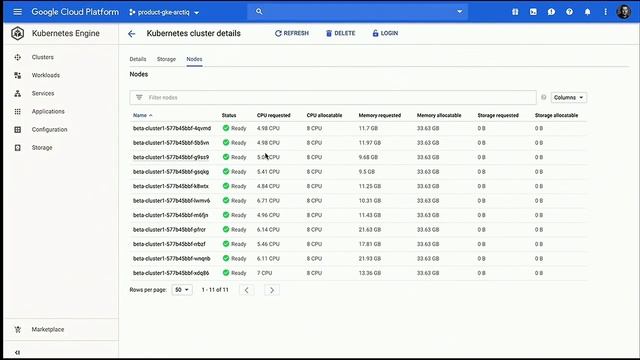Open node beta-cluster1-577b45bbf-pfrcr
Viewport: 640px width, 360px height.
point(169,229)
